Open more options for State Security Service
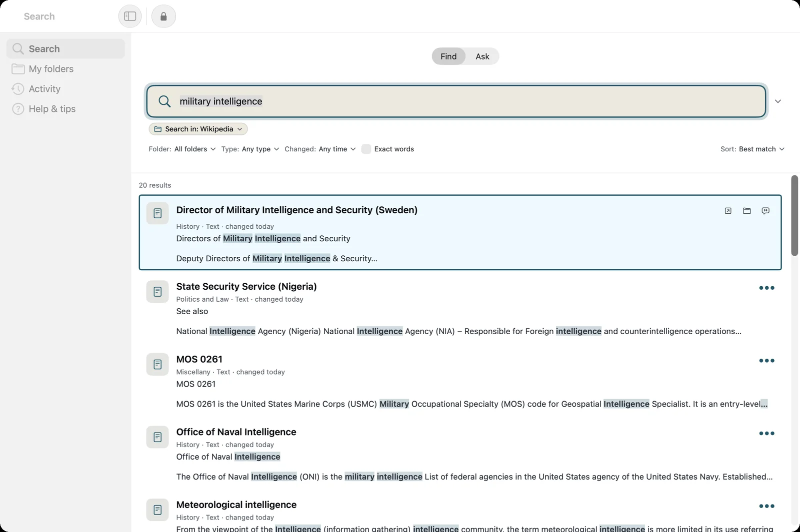The height and width of the screenshot is (532, 800). coord(766,288)
